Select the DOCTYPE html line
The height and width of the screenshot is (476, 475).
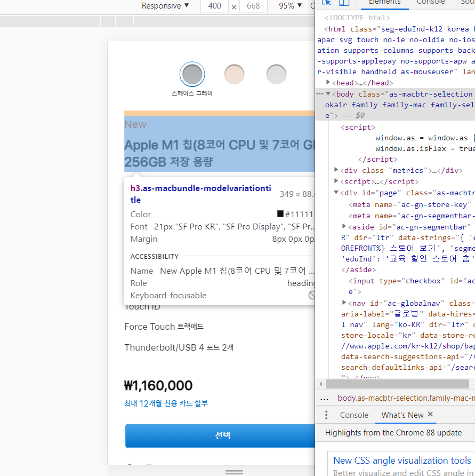357,18
